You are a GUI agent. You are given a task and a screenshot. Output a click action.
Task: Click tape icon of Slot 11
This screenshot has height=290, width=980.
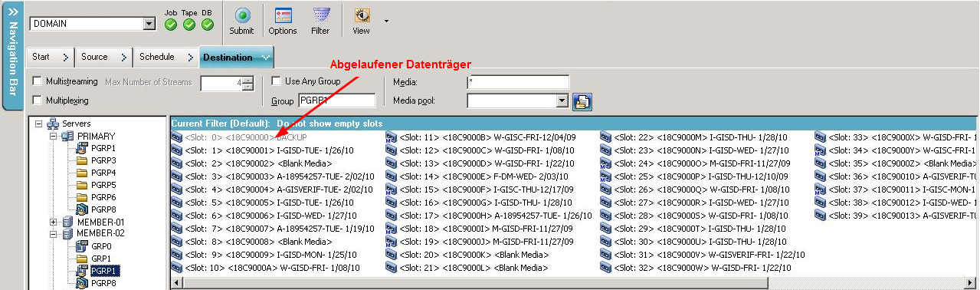coord(391,137)
